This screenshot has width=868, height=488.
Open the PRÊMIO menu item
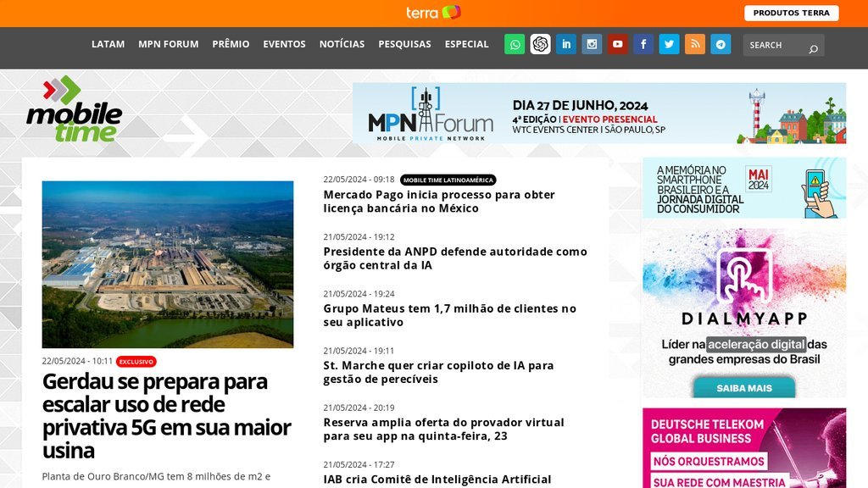click(x=231, y=44)
